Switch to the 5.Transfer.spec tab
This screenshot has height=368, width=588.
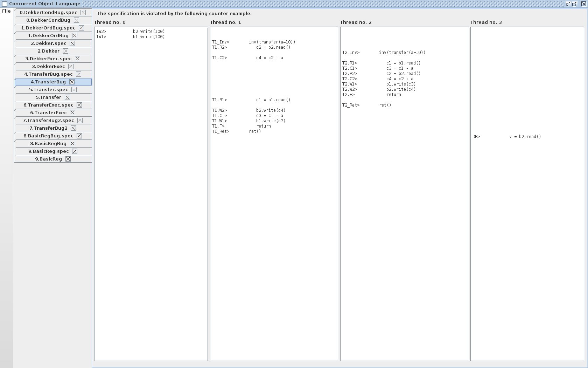(53, 89)
